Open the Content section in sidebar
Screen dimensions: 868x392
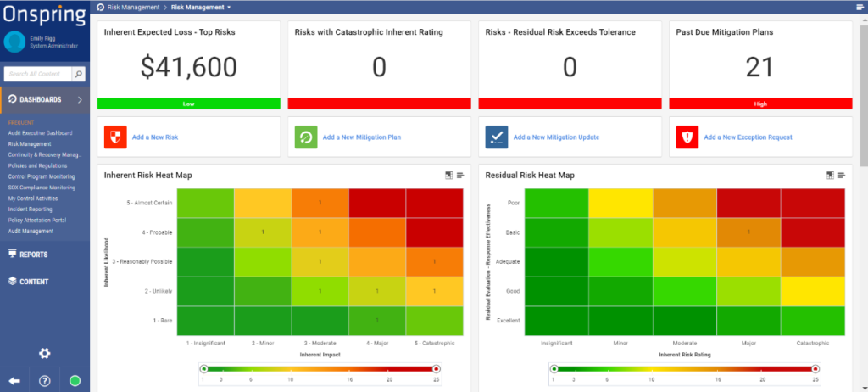(x=34, y=281)
